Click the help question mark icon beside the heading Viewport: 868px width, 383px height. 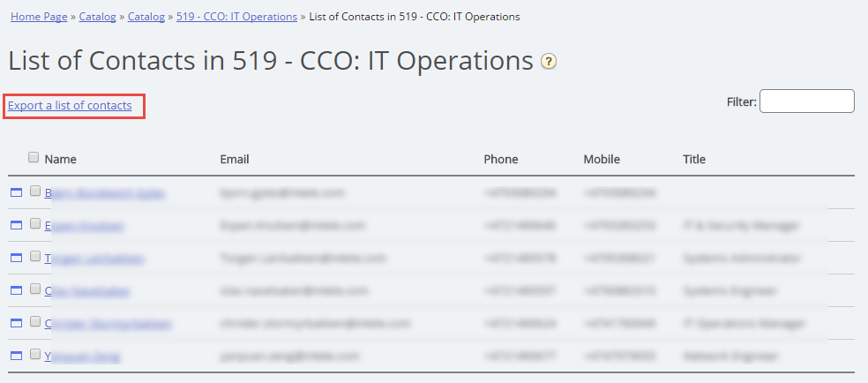point(549,62)
